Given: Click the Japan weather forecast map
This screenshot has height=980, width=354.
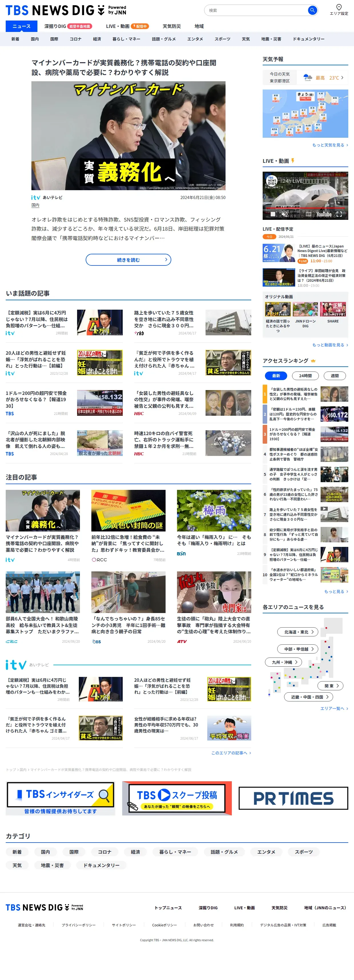Looking at the screenshot, I should point(305,113).
